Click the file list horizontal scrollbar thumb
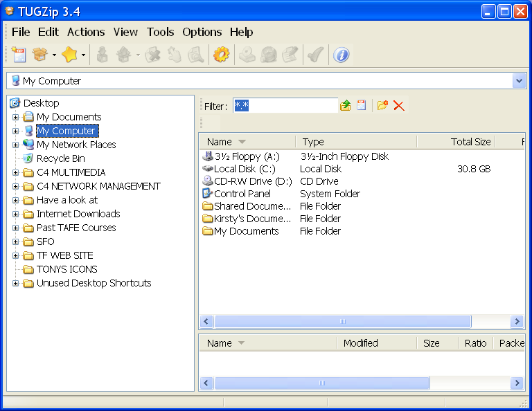The image size is (532, 411). pos(343,321)
